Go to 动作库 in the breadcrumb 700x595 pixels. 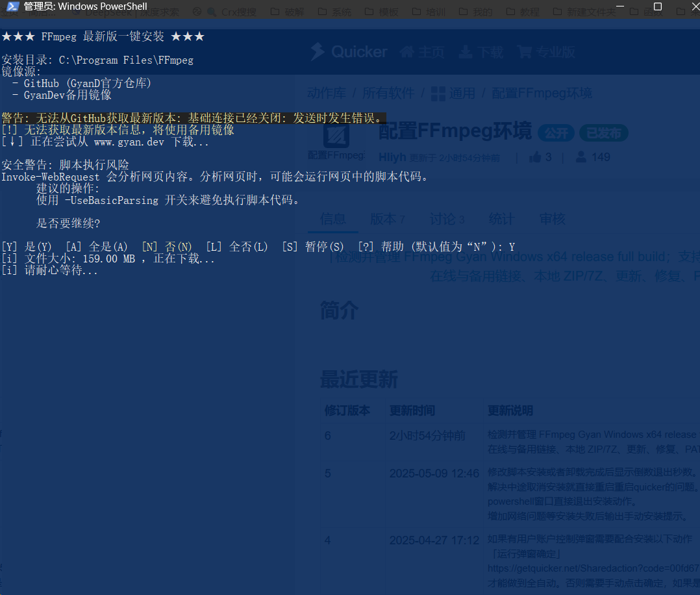[327, 93]
